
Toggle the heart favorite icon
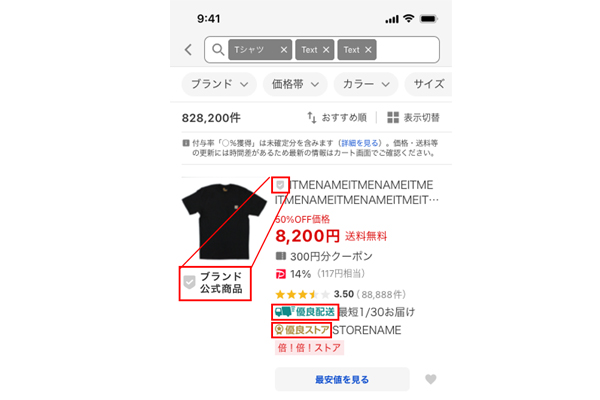431,379
